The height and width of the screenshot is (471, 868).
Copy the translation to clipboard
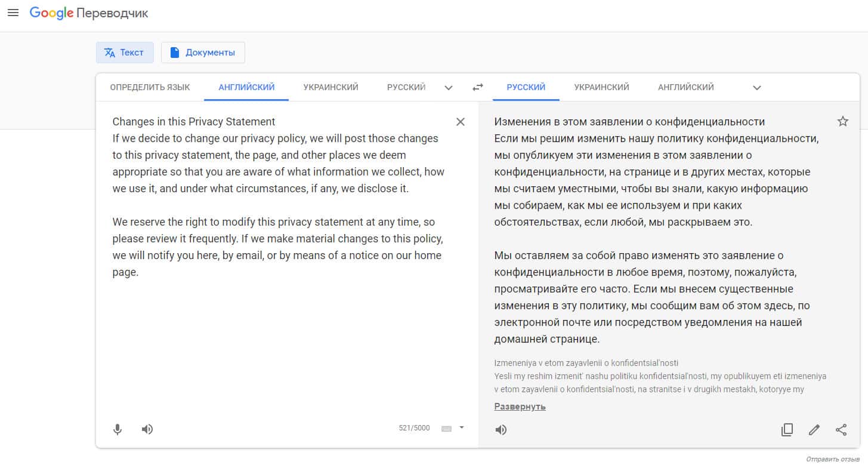[787, 430]
